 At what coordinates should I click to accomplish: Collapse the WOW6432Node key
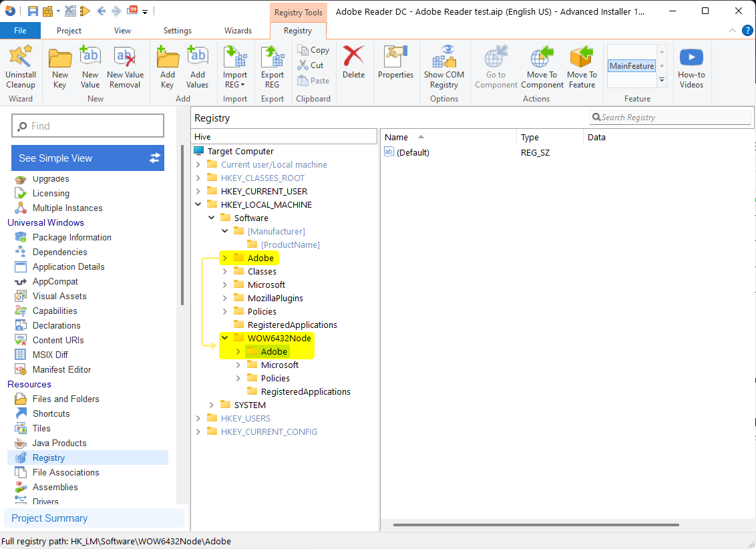click(x=224, y=338)
